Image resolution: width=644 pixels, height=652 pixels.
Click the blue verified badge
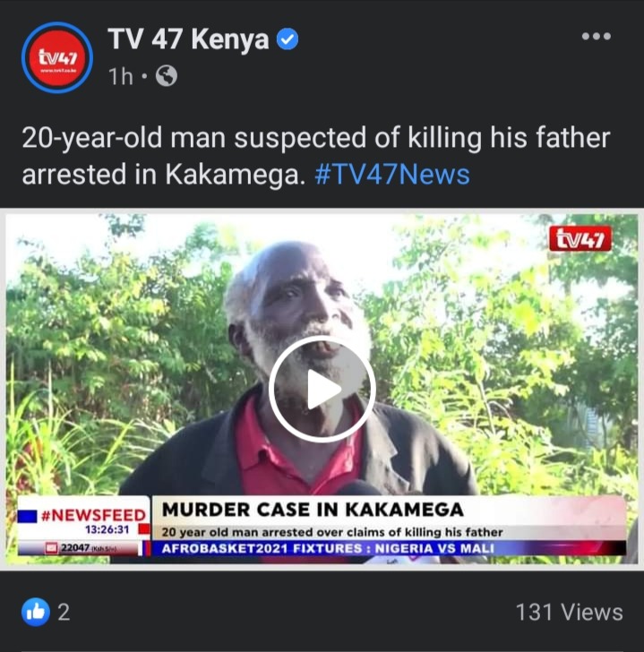(x=288, y=39)
